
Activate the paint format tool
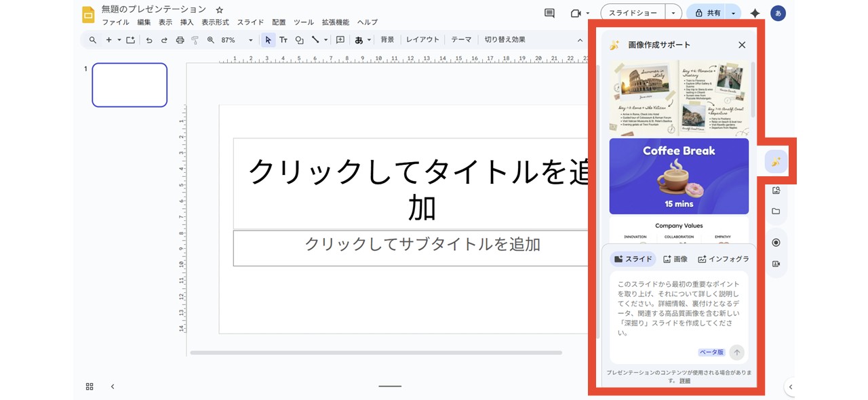tap(195, 39)
